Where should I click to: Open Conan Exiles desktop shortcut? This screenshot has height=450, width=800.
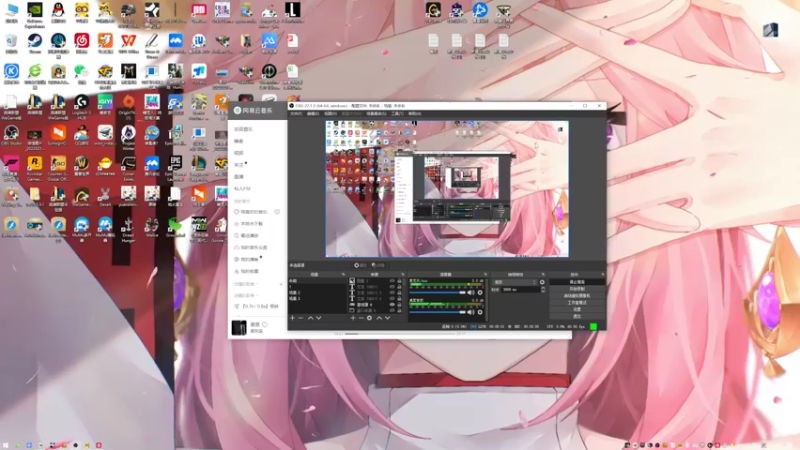point(129,168)
